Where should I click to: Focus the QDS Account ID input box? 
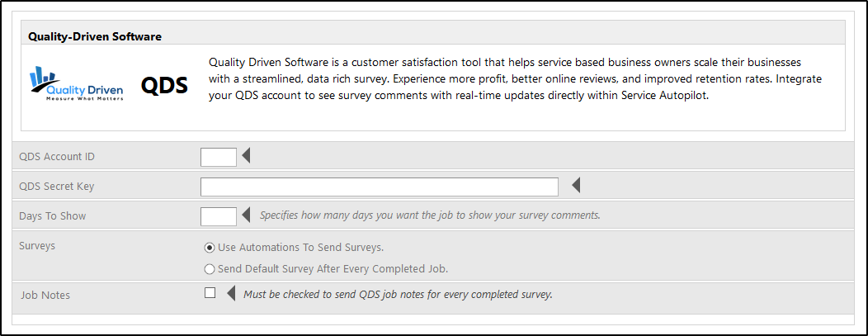point(218,156)
